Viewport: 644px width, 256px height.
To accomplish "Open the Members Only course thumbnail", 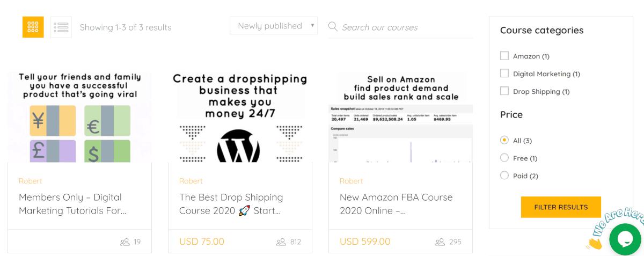I will pyautogui.click(x=79, y=118).
